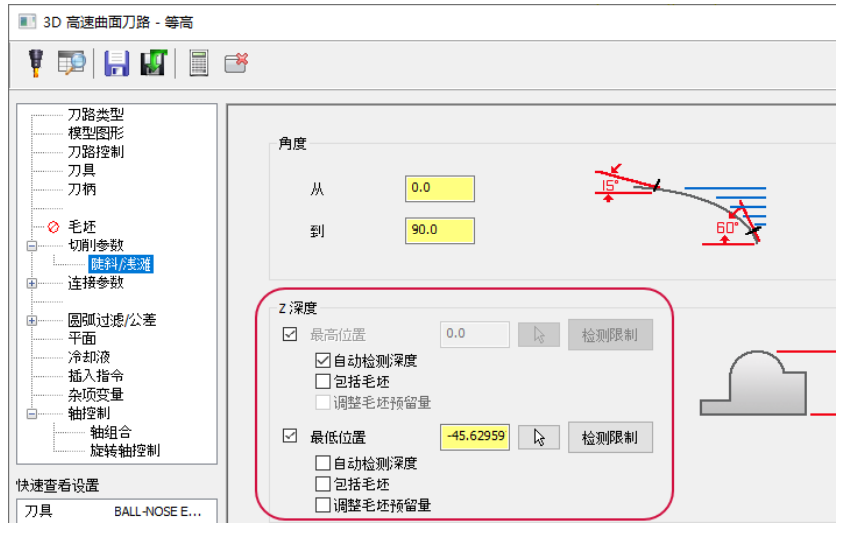Toggle the 最高位置 checkbox
Image resolution: width=848 pixels, height=534 pixels.
click(x=290, y=334)
